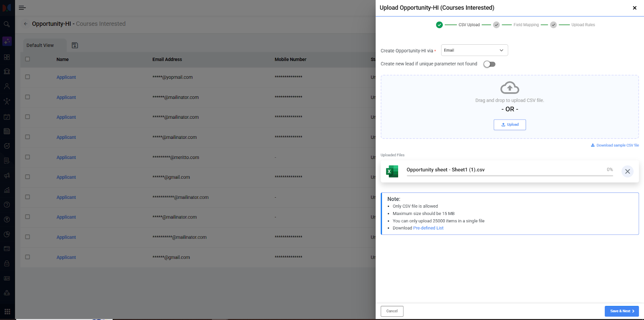Viewport: 644px width, 320px height.
Task: Open search from the sidebar magnifier icon
Action: pyautogui.click(x=7, y=24)
